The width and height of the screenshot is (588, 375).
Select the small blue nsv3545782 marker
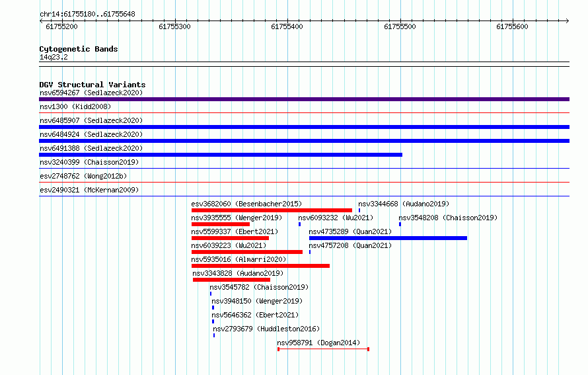pyautogui.click(x=211, y=294)
